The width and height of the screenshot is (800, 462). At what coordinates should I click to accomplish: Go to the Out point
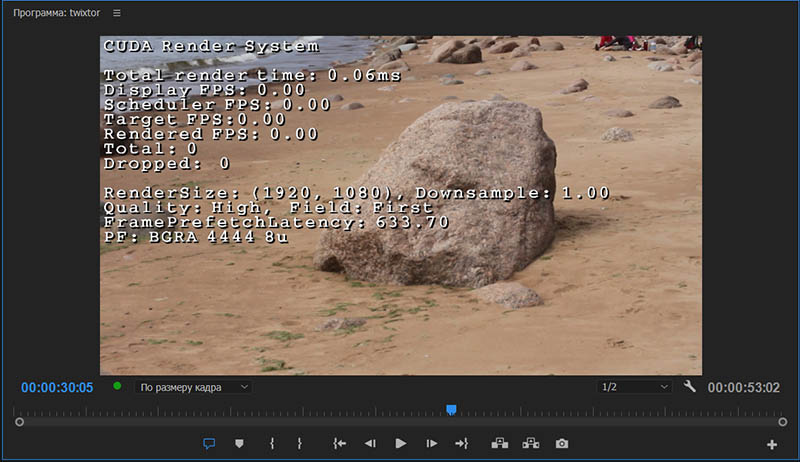(x=462, y=444)
